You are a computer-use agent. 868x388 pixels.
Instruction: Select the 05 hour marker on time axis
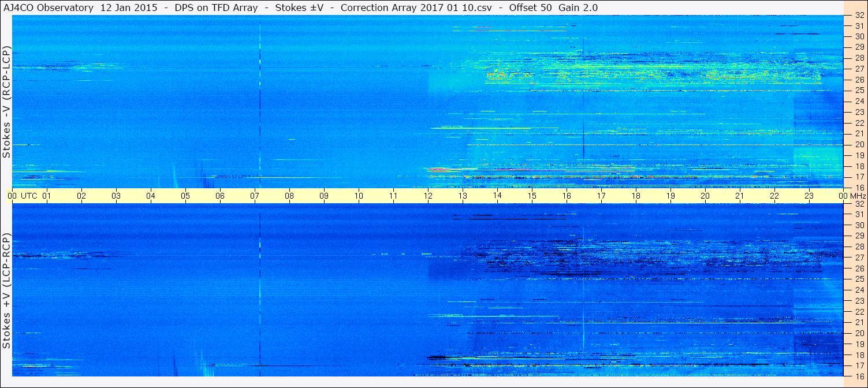[185, 196]
